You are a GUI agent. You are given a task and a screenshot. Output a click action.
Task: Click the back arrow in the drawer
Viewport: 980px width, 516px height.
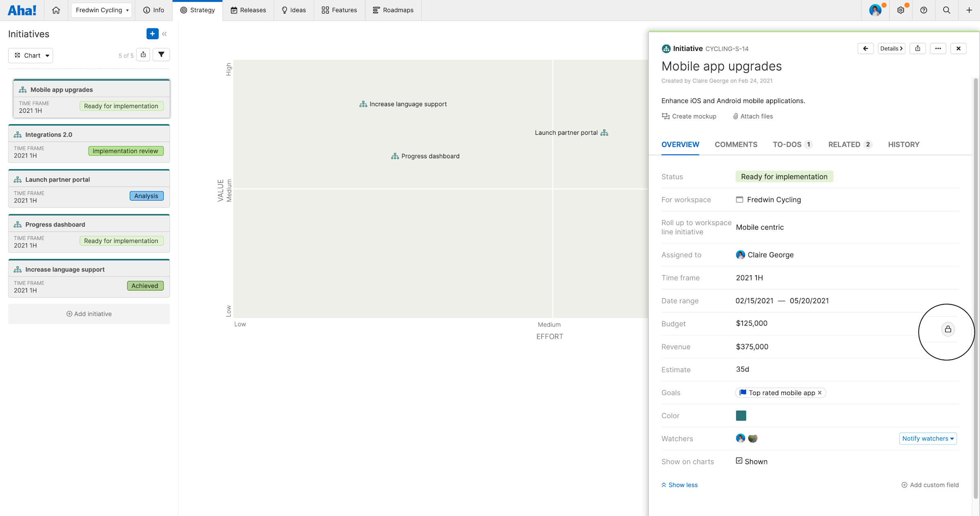click(866, 48)
